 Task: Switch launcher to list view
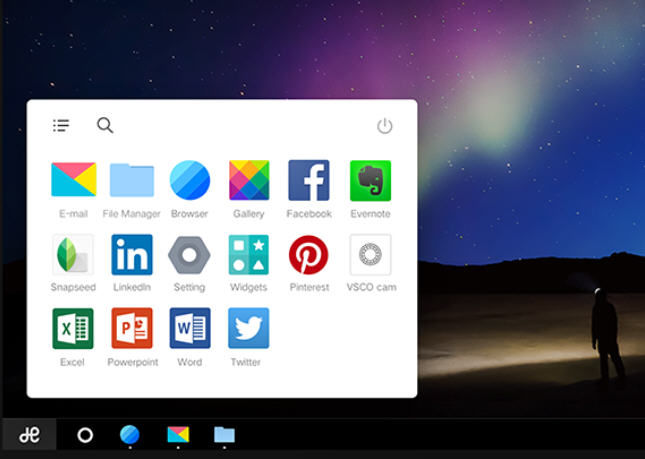tap(61, 125)
